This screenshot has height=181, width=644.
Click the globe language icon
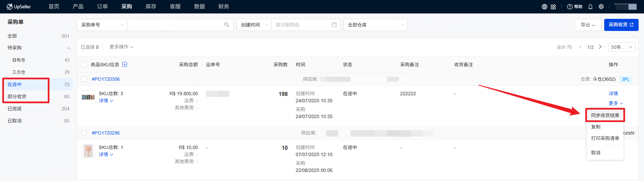(544, 7)
